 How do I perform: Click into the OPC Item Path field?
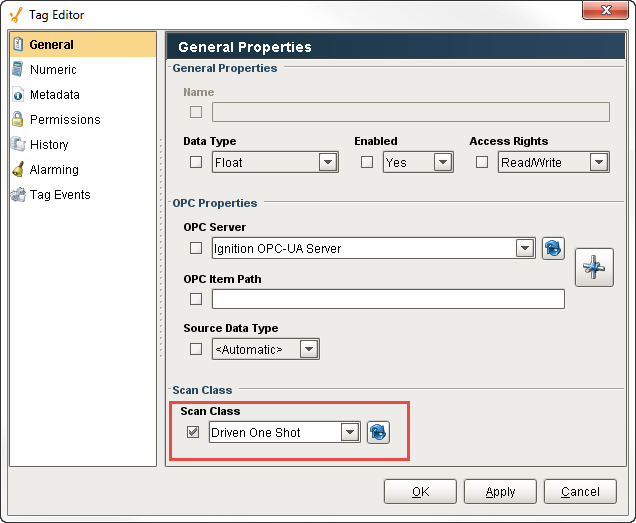tap(388, 299)
